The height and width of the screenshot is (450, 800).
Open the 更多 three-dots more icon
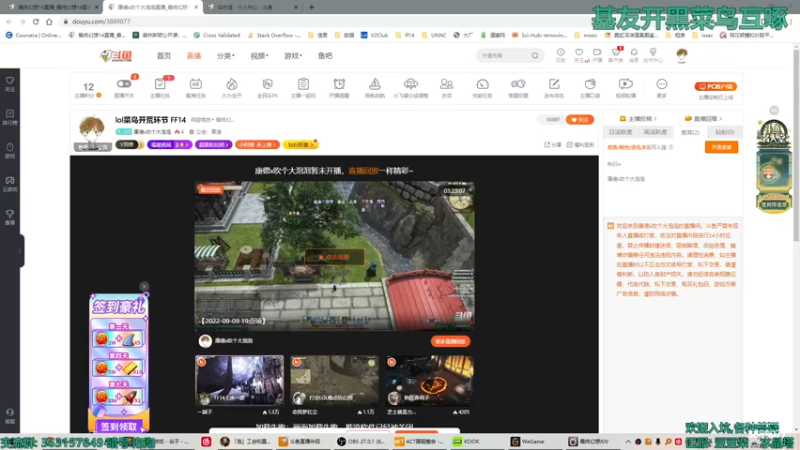pos(662,87)
